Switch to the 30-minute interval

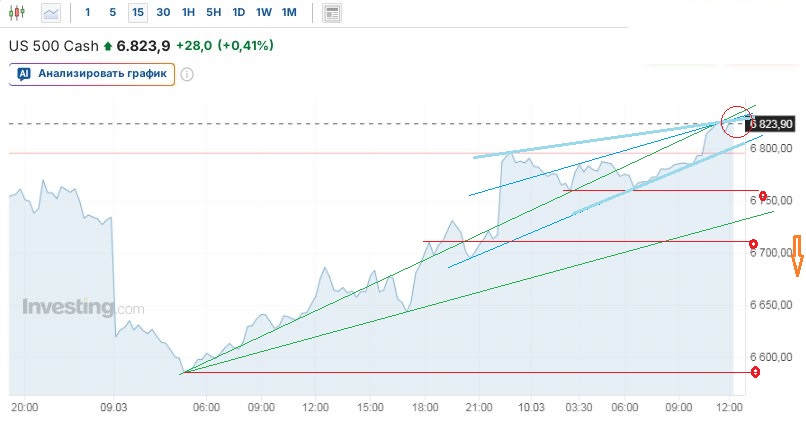(x=163, y=13)
